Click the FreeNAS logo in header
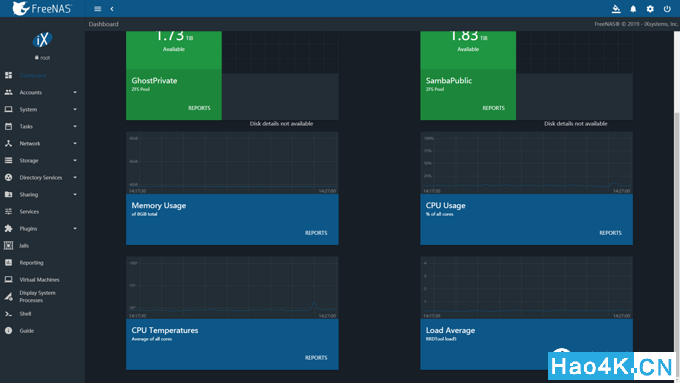The width and height of the screenshot is (680, 383). tap(42, 8)
